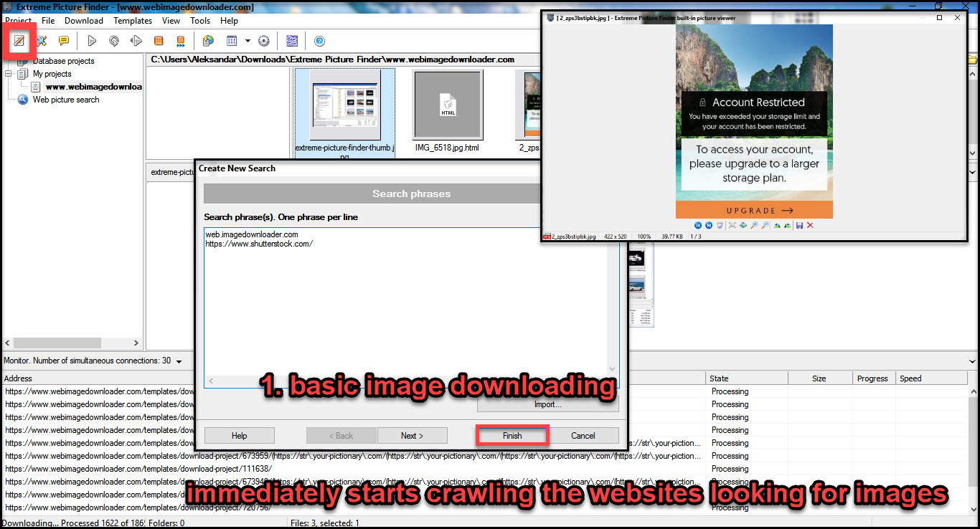
Task: Click 'Files: 3, selected: 1' status text
Action: click(326, 523)
